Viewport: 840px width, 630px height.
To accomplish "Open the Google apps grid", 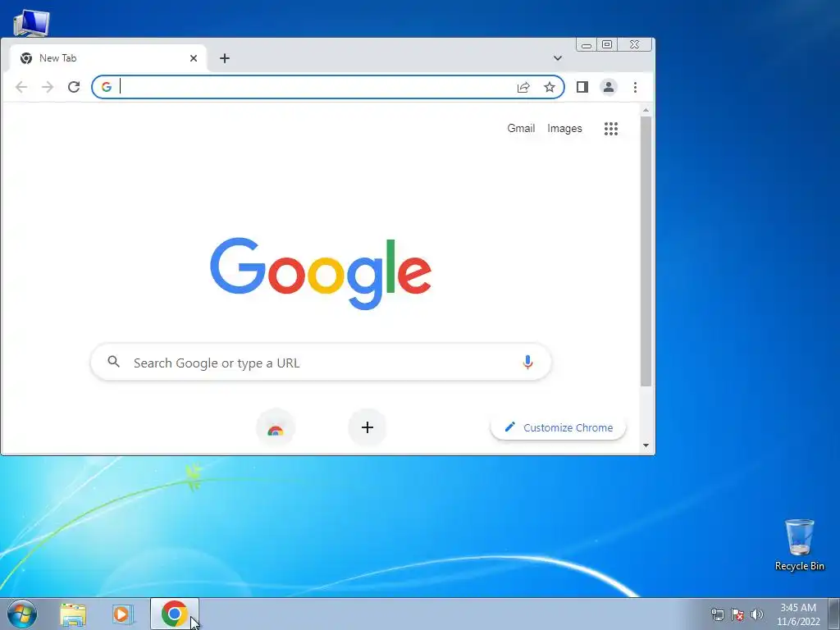I will [x=611, y=129].
